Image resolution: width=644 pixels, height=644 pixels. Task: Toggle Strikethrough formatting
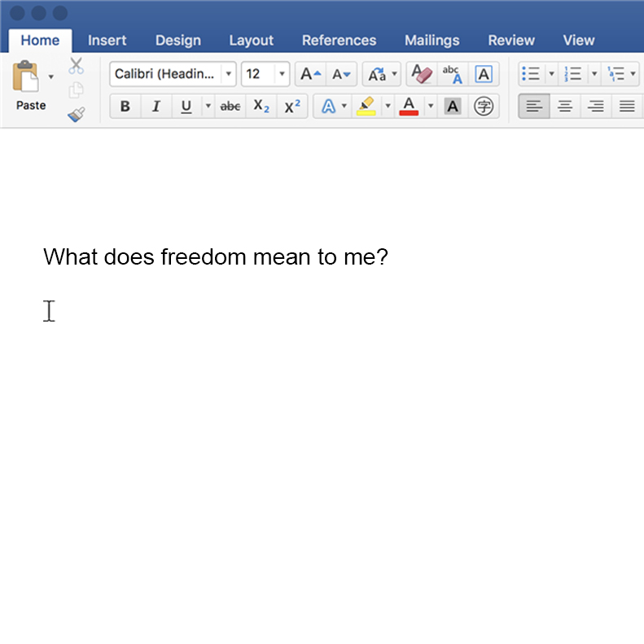pos(230,107)
